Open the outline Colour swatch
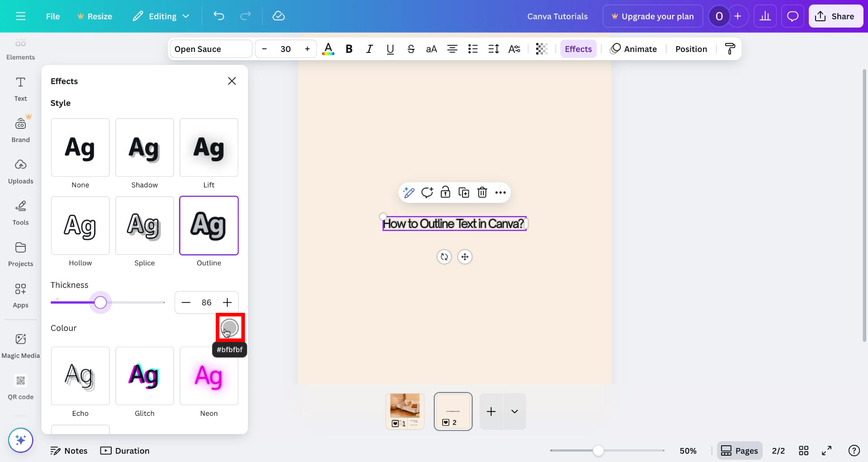This screenshot has width=868, height=462. click(x=230, y=327)
